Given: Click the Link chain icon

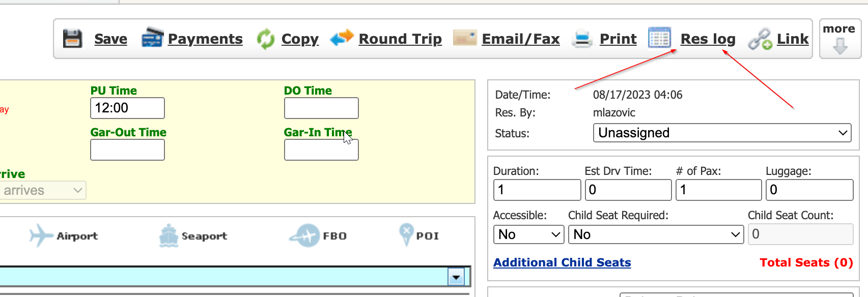Looking at the screenshot, I should [760, 39].
